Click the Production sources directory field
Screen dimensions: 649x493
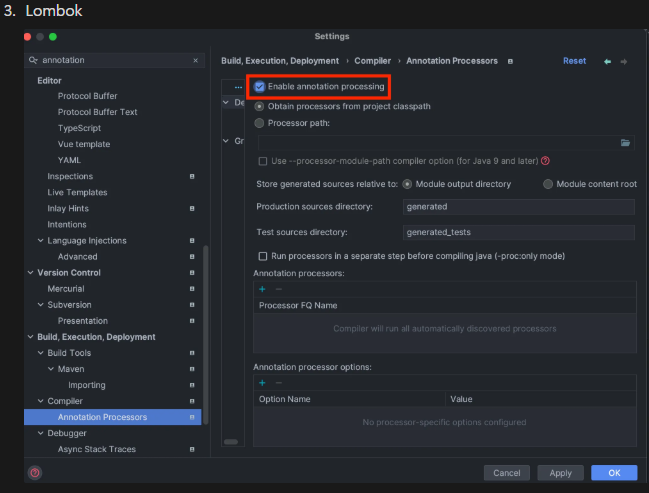tap(519, 207)
